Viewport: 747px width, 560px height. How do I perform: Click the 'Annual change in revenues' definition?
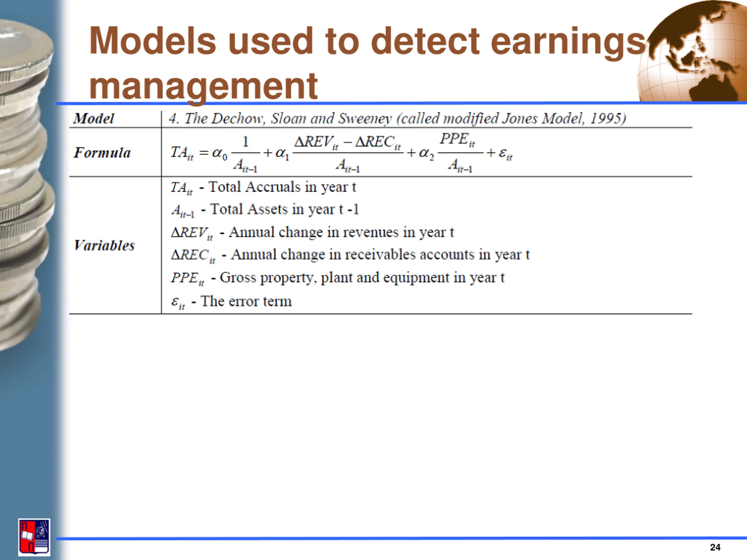pos(341,232)
